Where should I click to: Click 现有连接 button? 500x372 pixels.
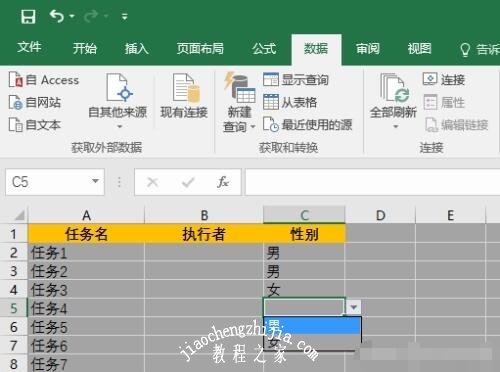(x=184, y=96)
